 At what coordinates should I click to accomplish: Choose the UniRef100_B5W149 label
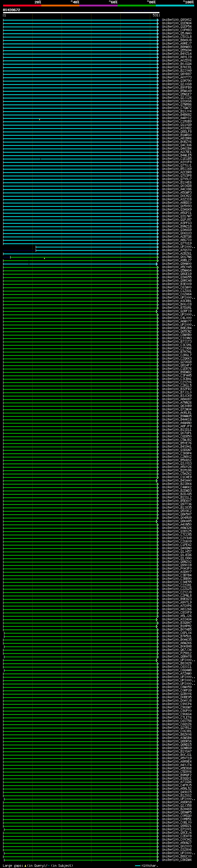click(x=177, y=91)
